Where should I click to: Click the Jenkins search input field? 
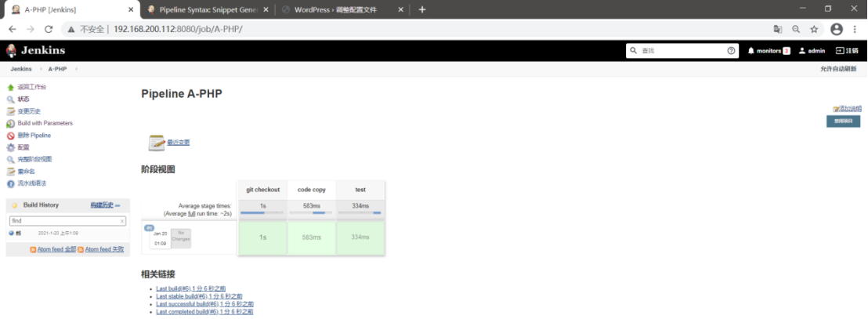[683, 50]
